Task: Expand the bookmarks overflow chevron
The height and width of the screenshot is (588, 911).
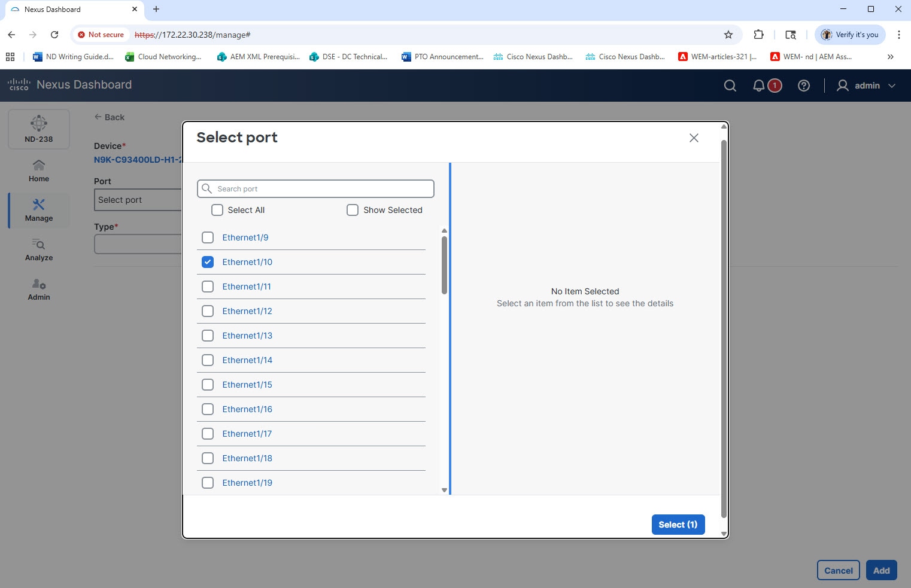Action: (x=890, y=57)
